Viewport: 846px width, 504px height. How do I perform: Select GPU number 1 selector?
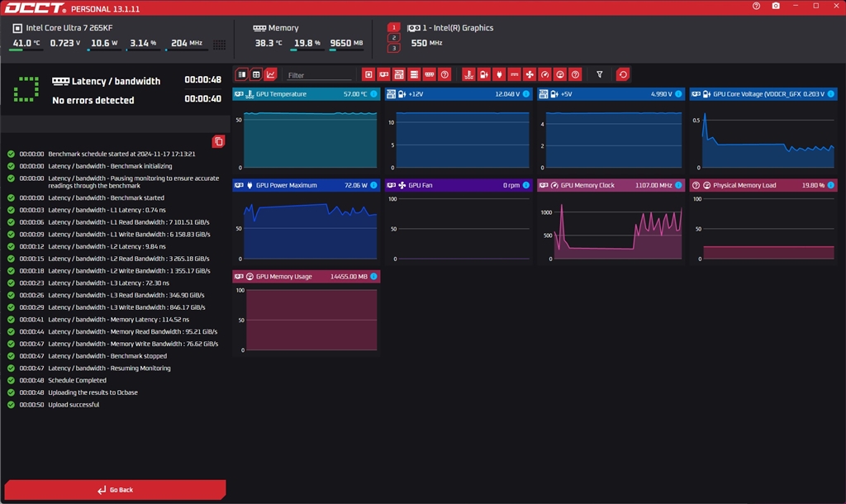point(394,27)
